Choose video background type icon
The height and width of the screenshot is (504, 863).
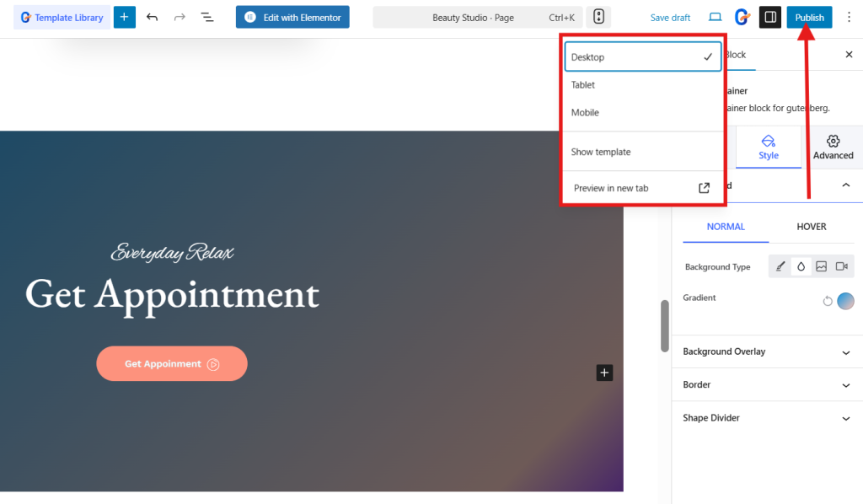841,266
